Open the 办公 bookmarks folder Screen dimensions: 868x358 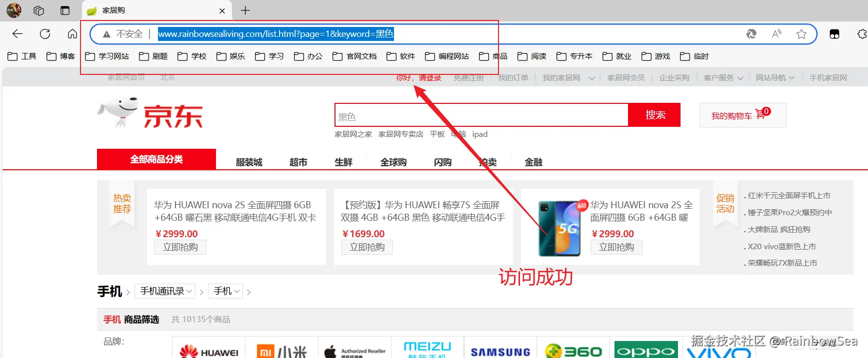pos(308,56)
